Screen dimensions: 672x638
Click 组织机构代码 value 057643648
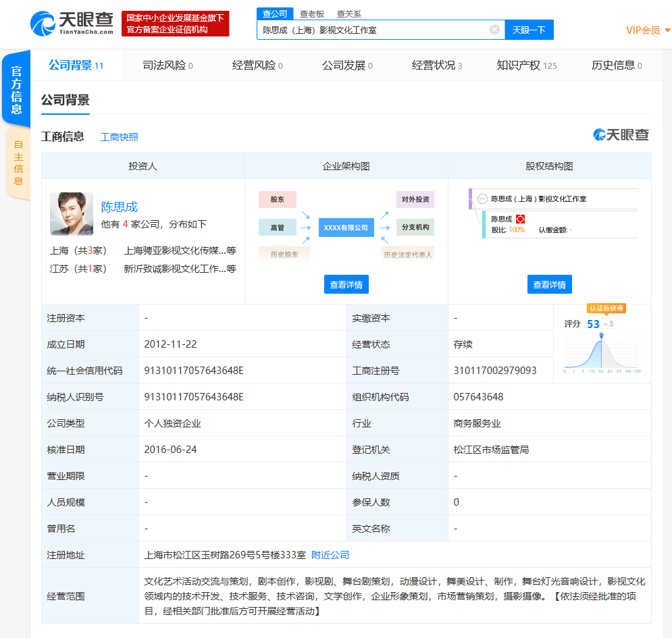(x=478, y=397)
